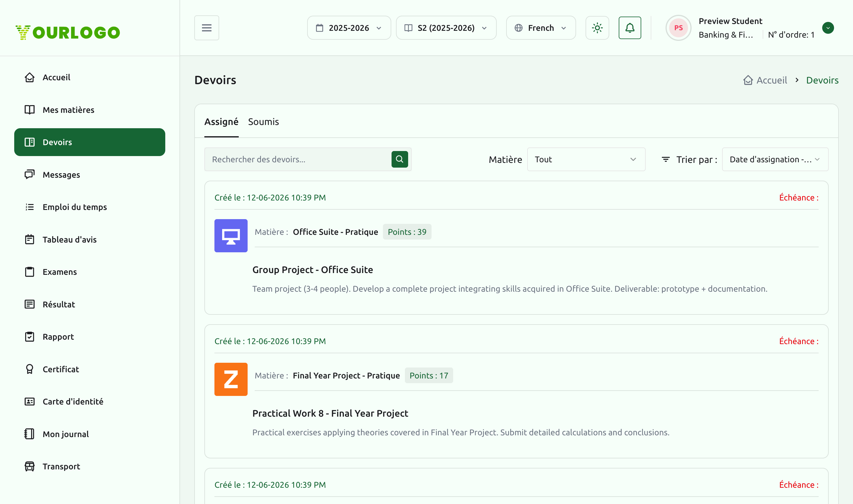This screenshot has width=853, height=504.
Task: Open Rapport page link
Action: tap(90, 337)
